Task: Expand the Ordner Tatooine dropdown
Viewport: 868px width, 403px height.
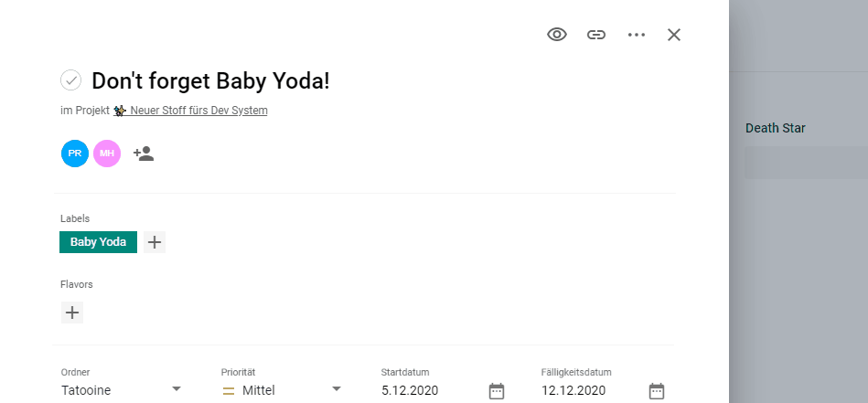Action: (177, 389)
